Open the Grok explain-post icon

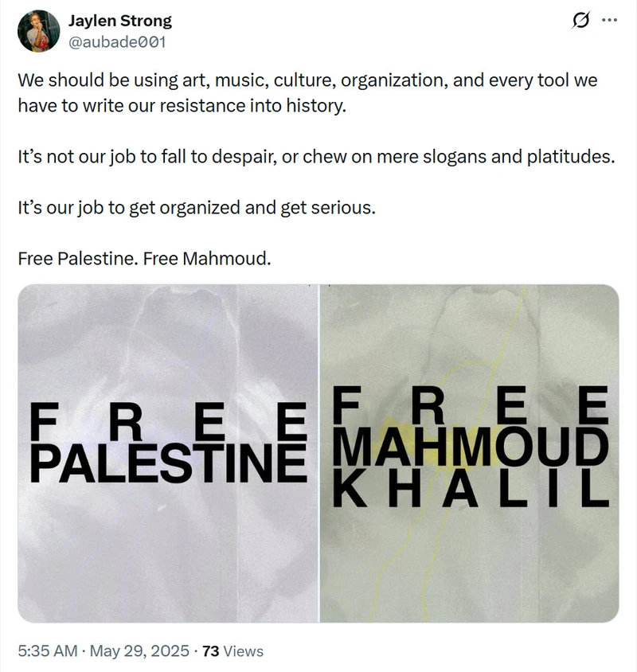click(x=580, y=20)
